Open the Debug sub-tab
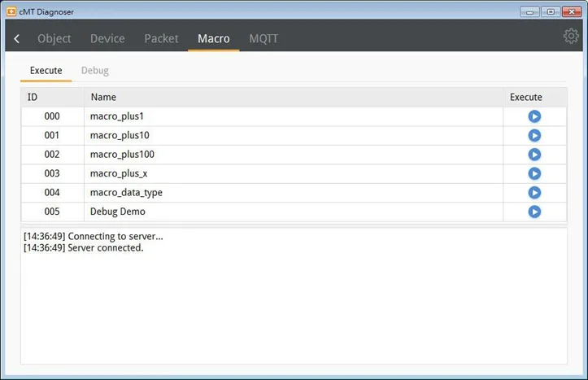 coord(95,71)
